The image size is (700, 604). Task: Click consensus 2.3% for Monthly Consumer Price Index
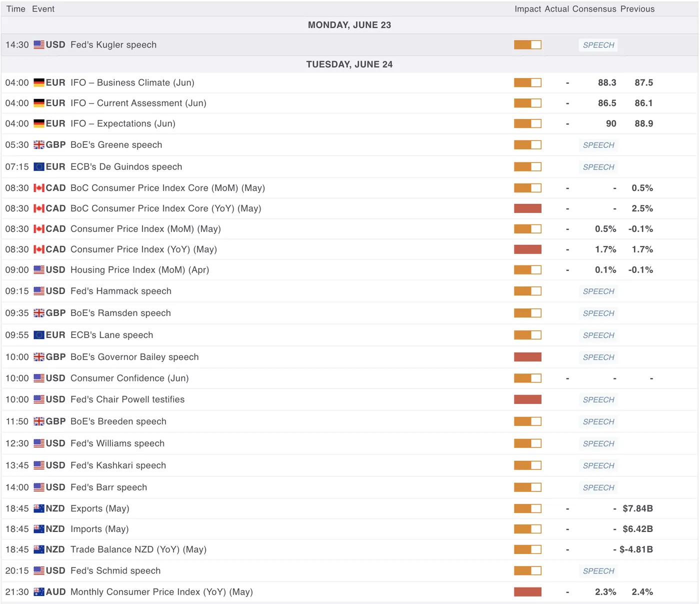[605, 592]
